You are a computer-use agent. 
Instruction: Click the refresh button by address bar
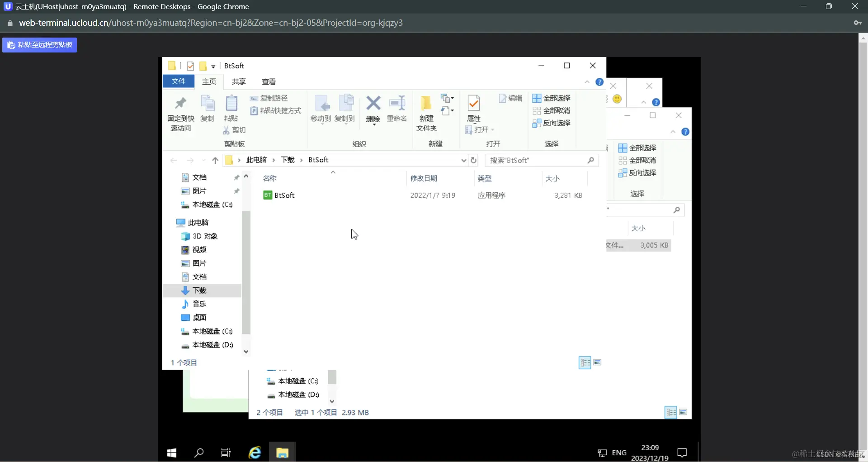[x=474, y=160]
